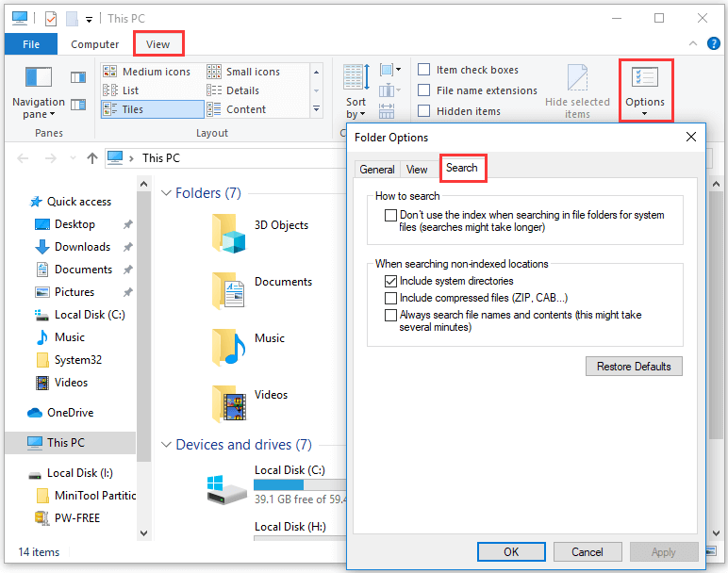Open the Recent locations dropdown arrow
Screen dimensions: 728x573
73,158
